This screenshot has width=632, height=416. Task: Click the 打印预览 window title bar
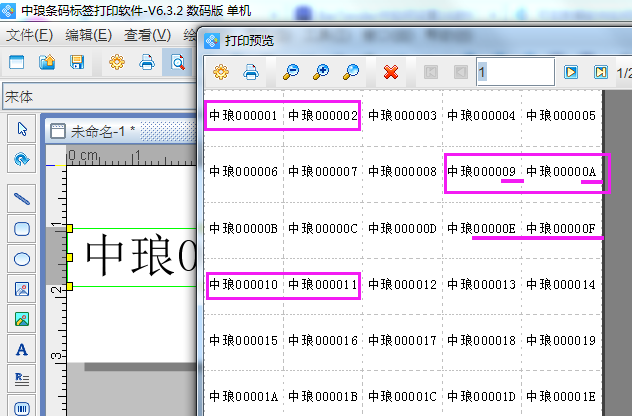click(415, 40)
